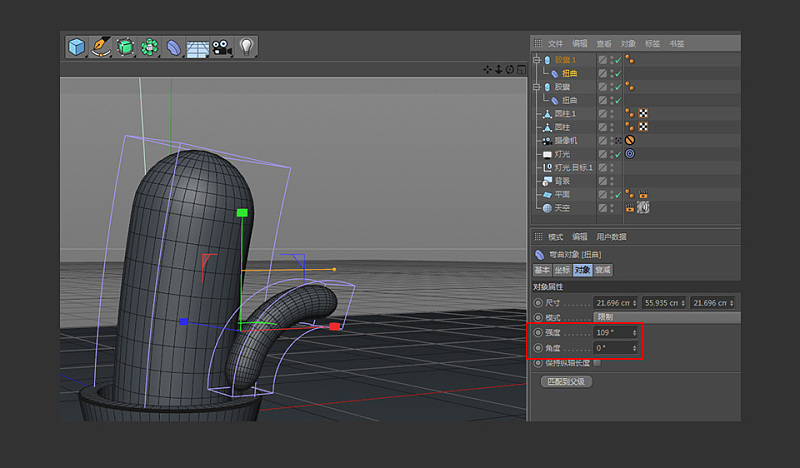The width and height of the screenshot is (800, 468).
Task: Add a camera using the camera icon
Action: tap(221, 48)
